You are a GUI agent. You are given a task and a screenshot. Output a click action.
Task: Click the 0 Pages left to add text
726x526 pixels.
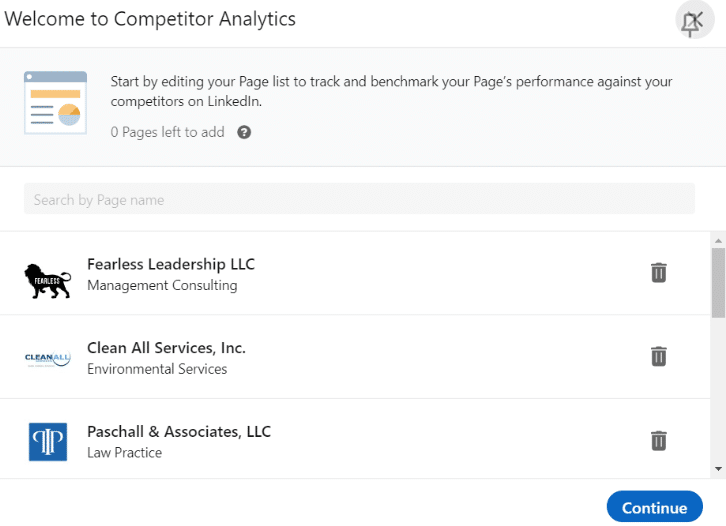click(x=167, y=132)
